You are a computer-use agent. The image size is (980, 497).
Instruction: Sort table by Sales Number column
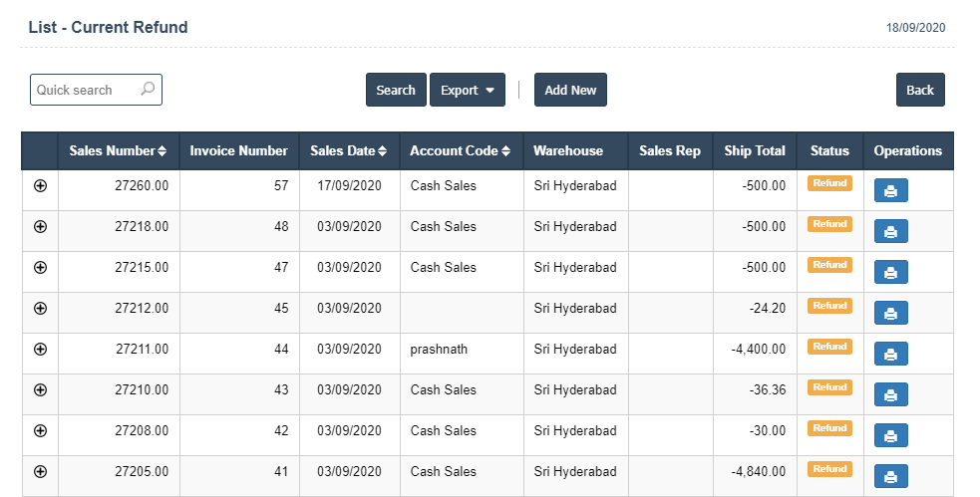coord(118,151)
